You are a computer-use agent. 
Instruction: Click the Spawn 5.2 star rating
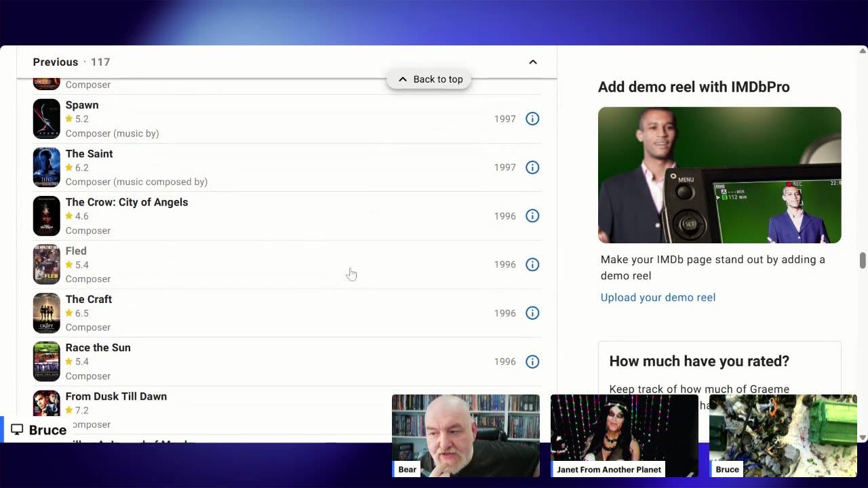click(x=77, y=119)
